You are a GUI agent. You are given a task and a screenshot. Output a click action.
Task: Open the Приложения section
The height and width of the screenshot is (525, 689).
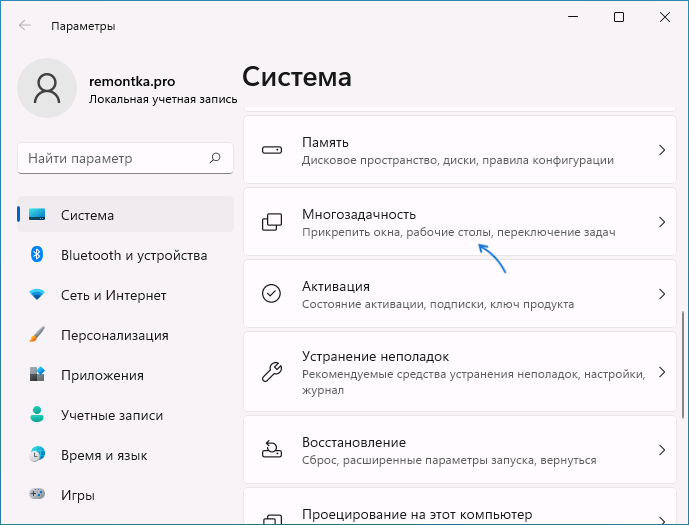coord(125,374)
